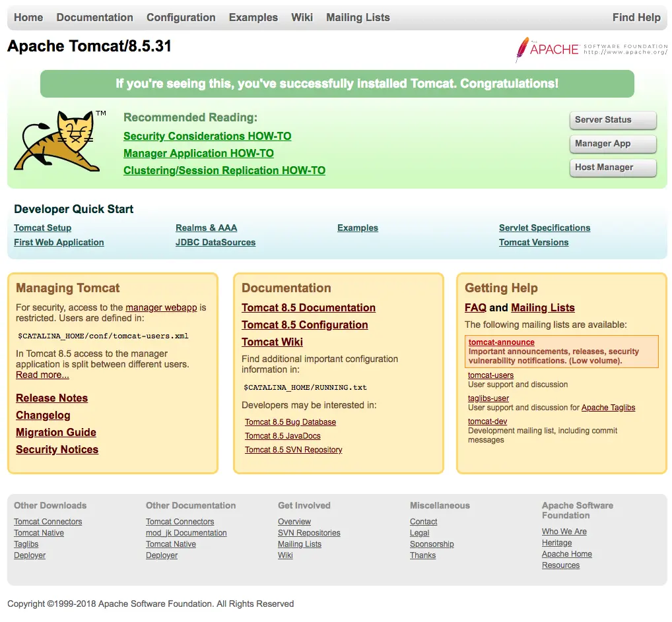Screen dimensions: 672x622
Task: Open the tomcat-users mailing list link
Action: click(490, 375)
